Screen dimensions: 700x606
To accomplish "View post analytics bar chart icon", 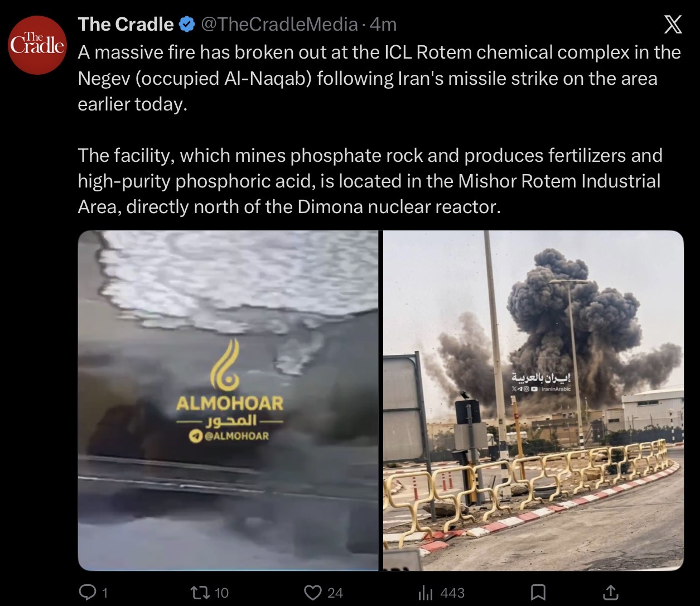I will (426, 592).
